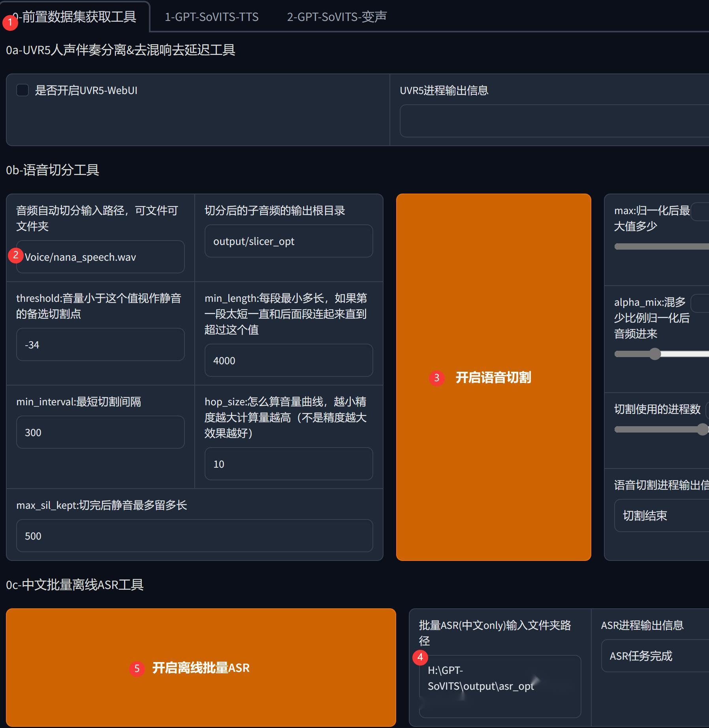709x728 pixels.
Task: Start the 开启离线批量ASR button
Action: tap(201, 668)
